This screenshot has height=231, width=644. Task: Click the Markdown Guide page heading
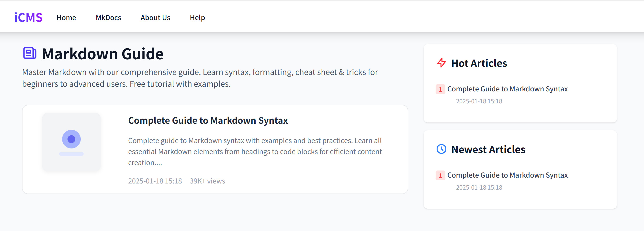click(x=102, y=54)
